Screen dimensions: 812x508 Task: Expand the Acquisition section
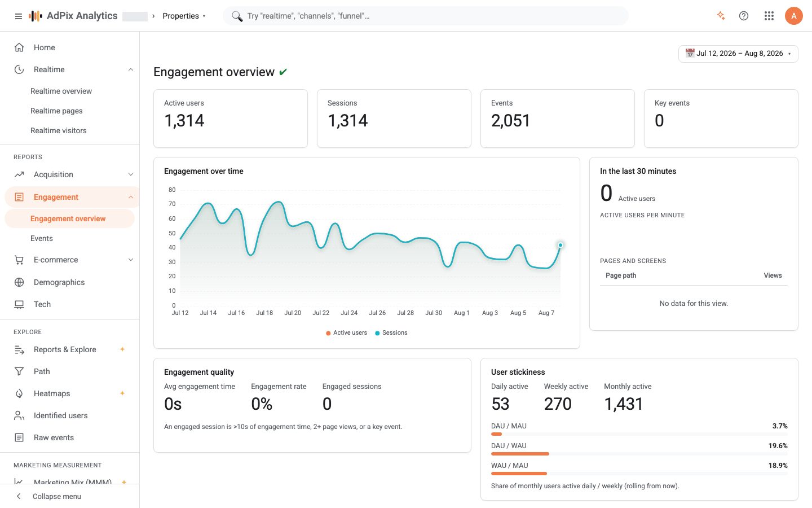[131, 174]
